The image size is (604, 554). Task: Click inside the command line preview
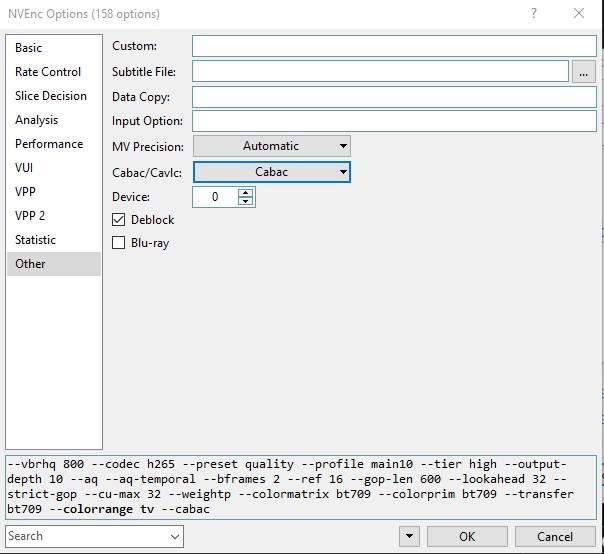pos(301,487)
